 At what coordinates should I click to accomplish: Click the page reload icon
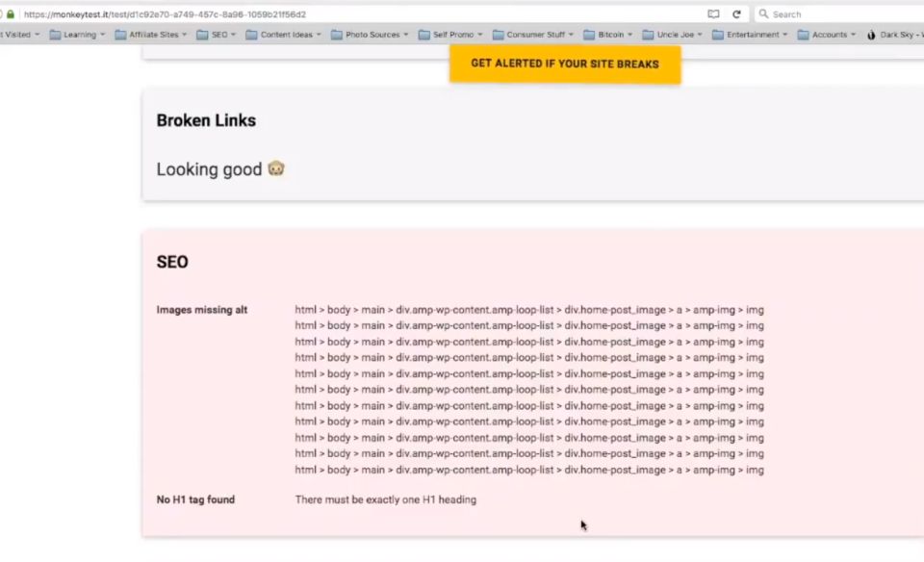[736, 13]
